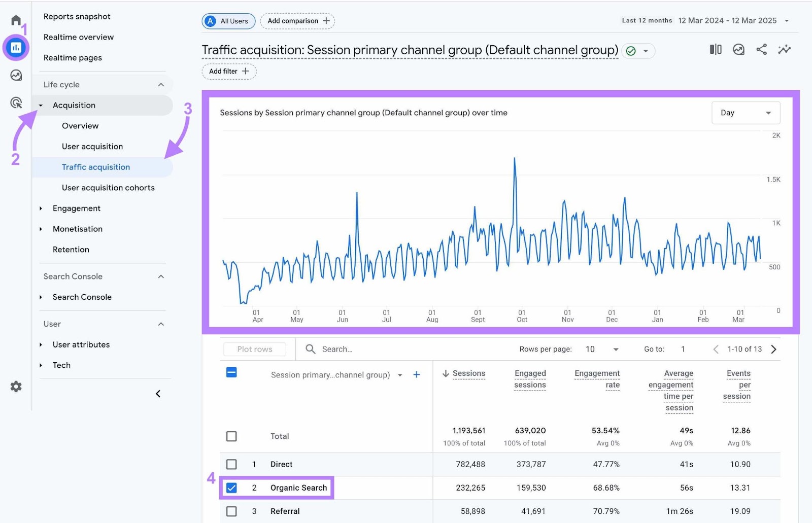Open the Day granularity dropdown on the chart
The width and height of the screenshot is (812, 523).
[x=746, y=113]
